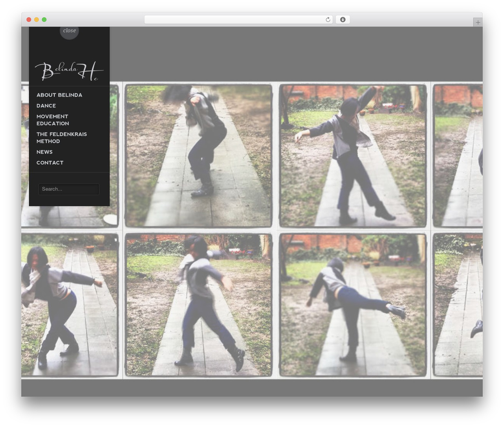The width and height of the screenshot is (504, 427).
Task: Click the Belinda He signature logo
Action: pyautogui.click(x=69, y=71)
